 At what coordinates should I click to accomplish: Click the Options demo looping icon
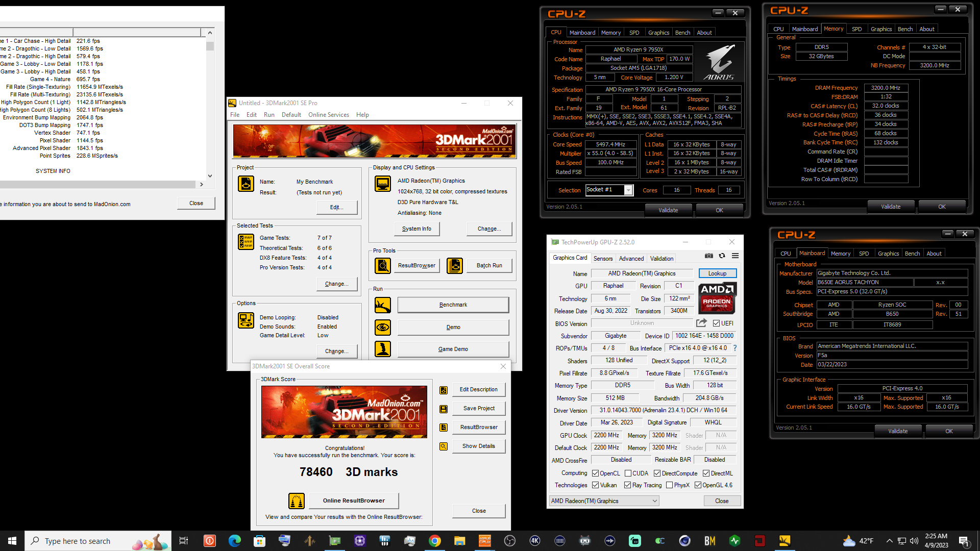coord(246,320)
